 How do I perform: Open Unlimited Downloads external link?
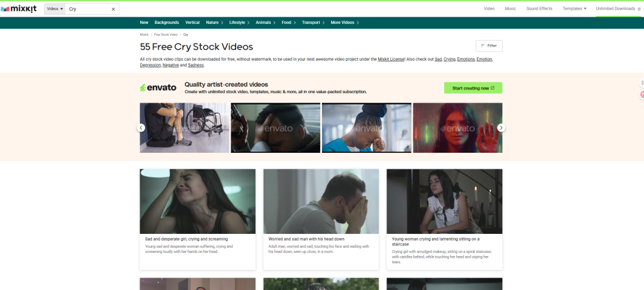[x=617, y=8]
